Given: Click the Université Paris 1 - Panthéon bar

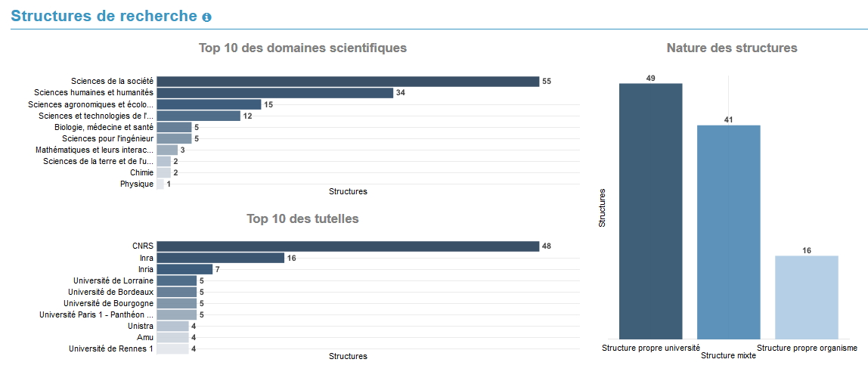Looking at the screenshot, I should 177,314.
